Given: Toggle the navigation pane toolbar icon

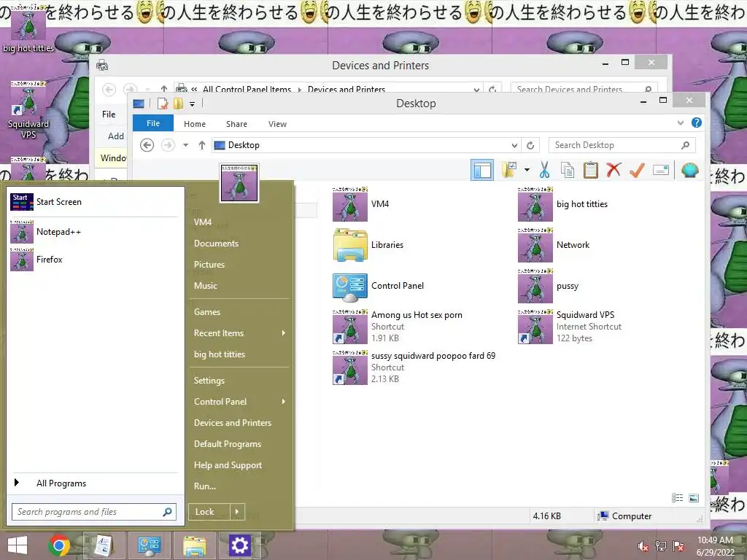Looking at the screenshot, I should tap(481, 170).
